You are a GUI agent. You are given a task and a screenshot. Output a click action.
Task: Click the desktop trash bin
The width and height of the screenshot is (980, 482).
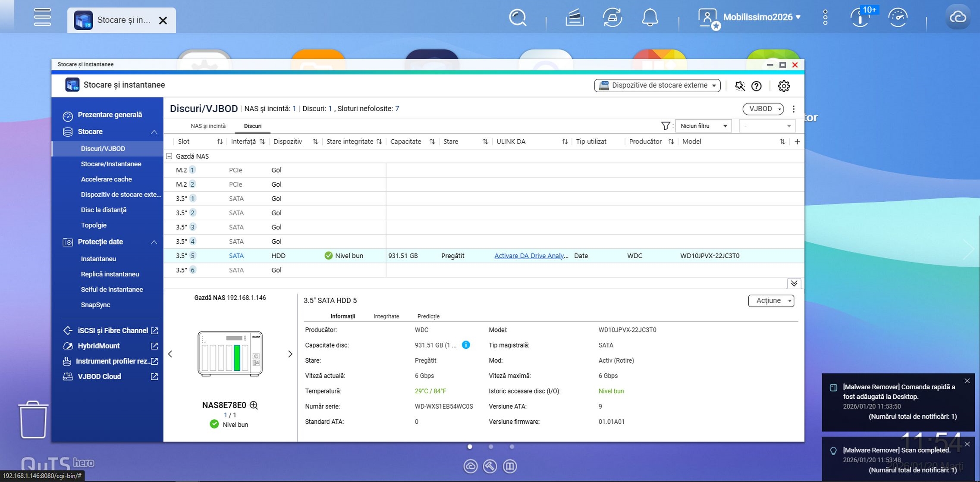pos(33,419)
